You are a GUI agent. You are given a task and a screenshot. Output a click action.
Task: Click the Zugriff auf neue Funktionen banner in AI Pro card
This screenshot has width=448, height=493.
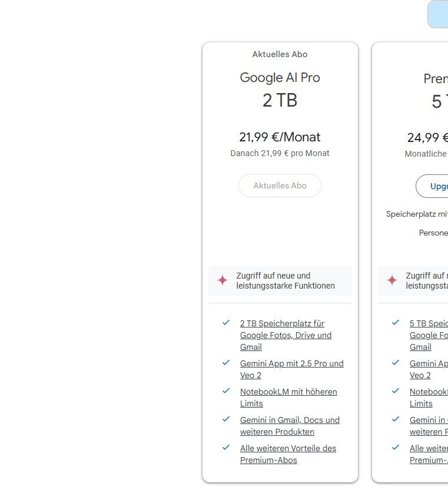click(280, 281)
